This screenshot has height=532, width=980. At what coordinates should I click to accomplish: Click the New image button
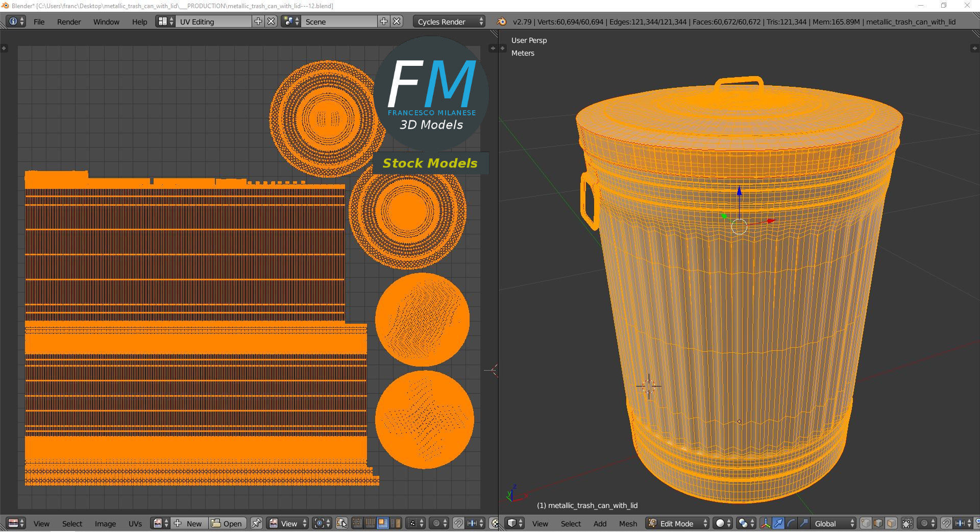pyautogui.click(x=189, y=523)
